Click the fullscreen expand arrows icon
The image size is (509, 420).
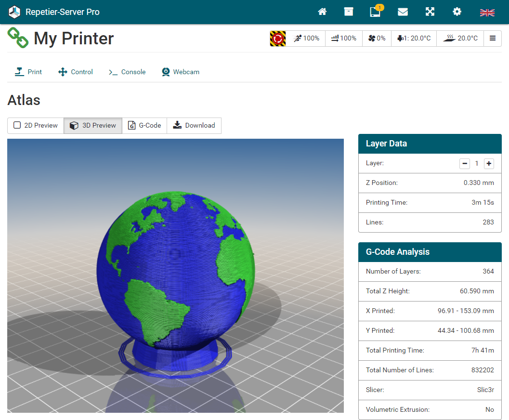point(430,12)
